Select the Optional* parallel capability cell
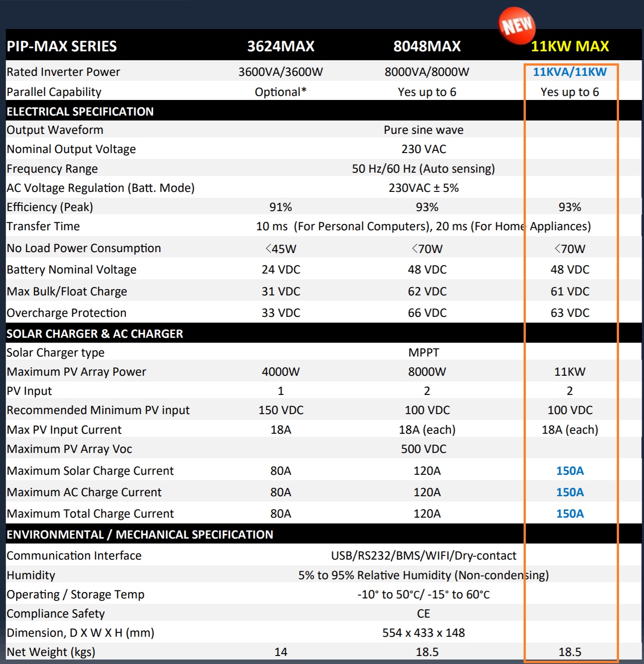This screenshot has width=644, height=664. tap(281, 92)
